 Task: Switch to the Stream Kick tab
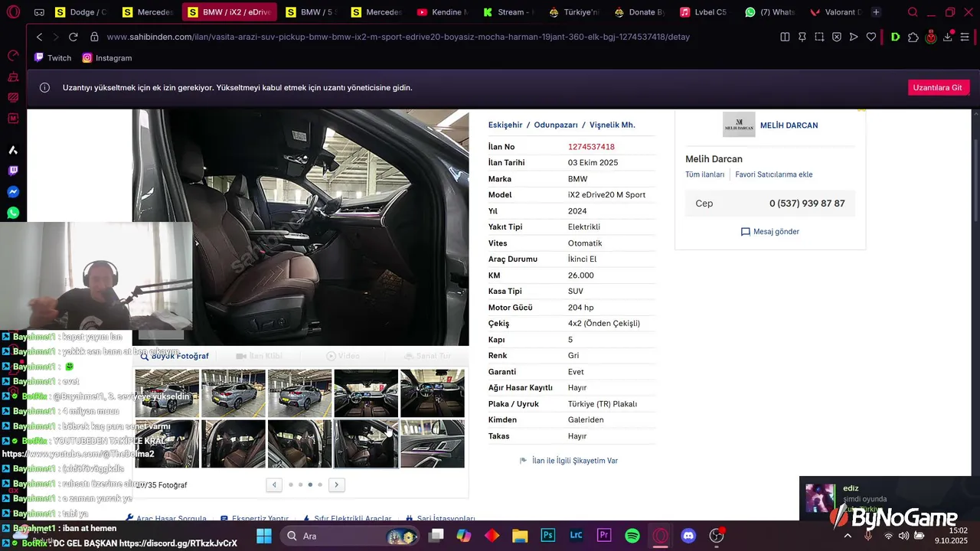click(509, 12)
